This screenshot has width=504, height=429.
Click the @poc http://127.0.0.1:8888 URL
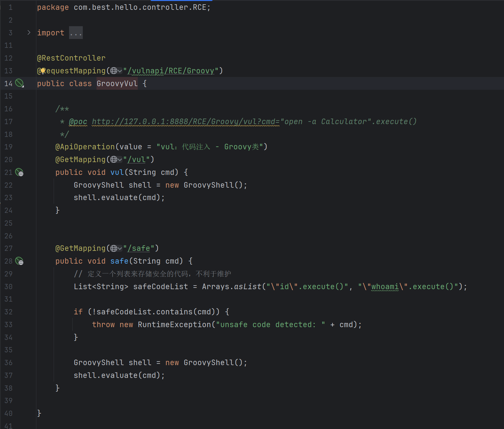[x=186, y=121]
